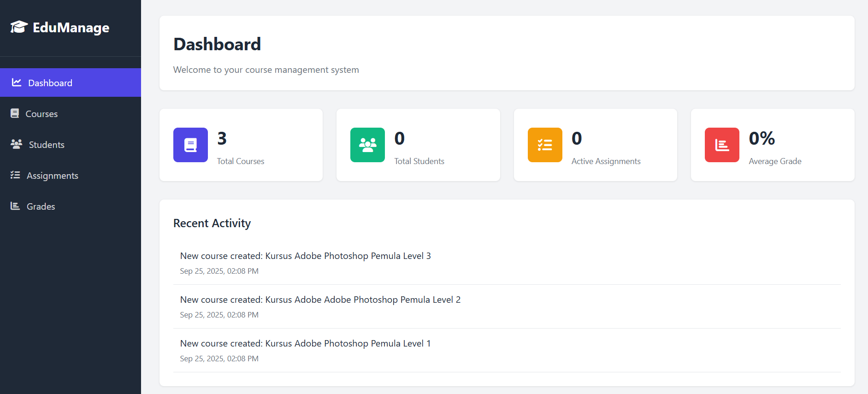The height and width of the screenshot is (394, 868).
Task: Click the EduManage graduation cap logo icon
Action: click(x=19, y=27)
